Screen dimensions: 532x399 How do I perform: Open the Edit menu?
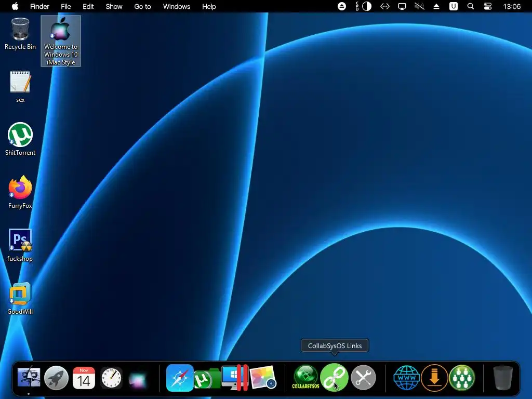88,6
